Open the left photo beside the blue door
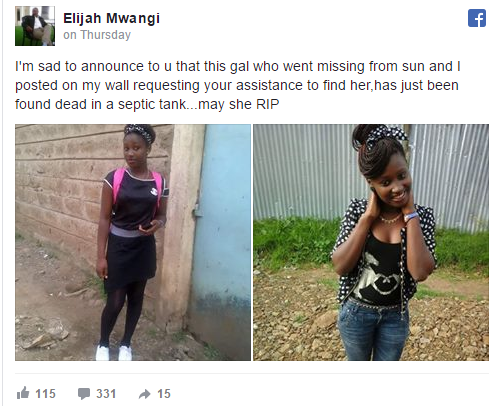Viewport: 491px width, 406px height. [x=133, y=242]
